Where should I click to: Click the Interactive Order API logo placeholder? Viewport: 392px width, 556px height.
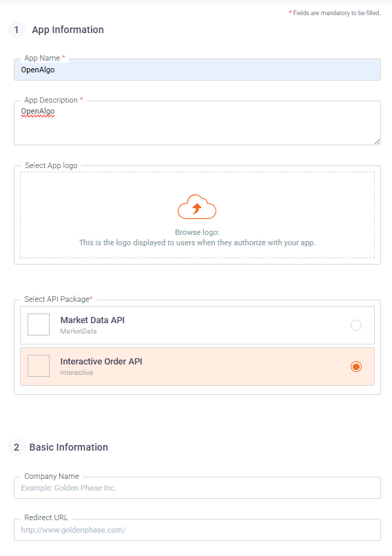pos(39,366)
